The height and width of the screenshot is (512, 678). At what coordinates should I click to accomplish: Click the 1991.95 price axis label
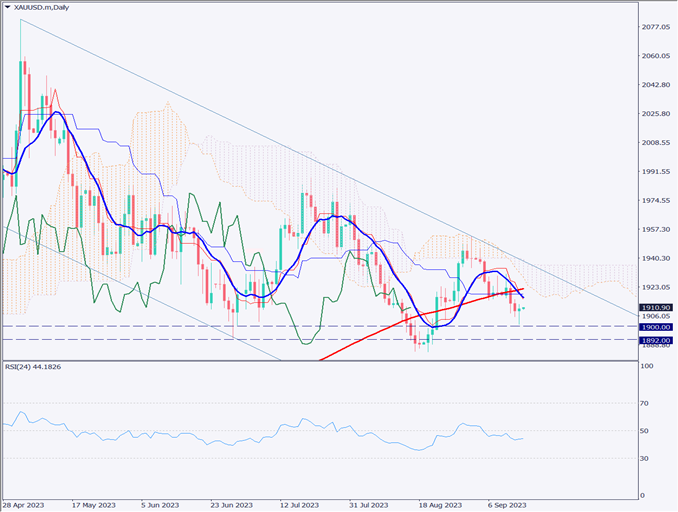click(x=656, y=172)
